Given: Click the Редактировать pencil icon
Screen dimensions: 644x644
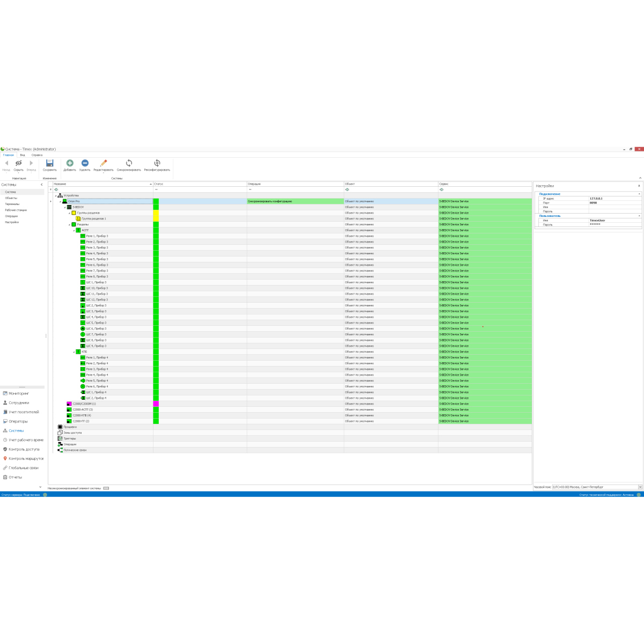Looking at the screenshot, I should coord(104,163).
